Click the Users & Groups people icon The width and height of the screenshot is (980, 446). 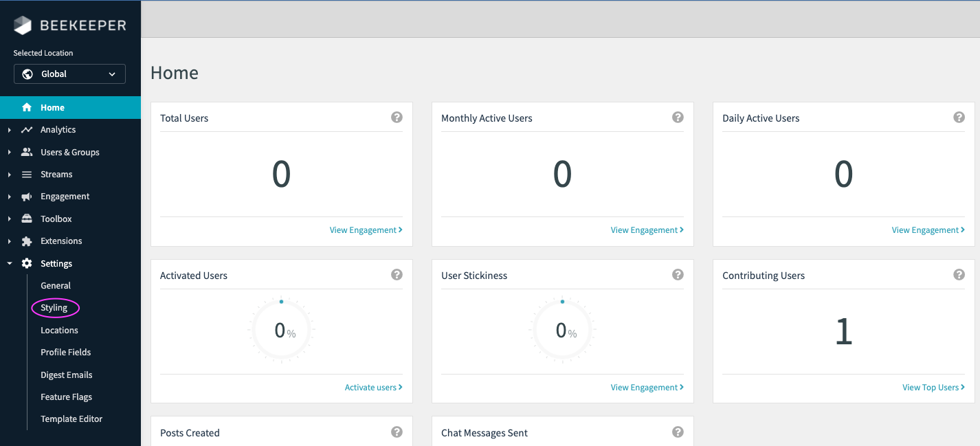[27, 152]
